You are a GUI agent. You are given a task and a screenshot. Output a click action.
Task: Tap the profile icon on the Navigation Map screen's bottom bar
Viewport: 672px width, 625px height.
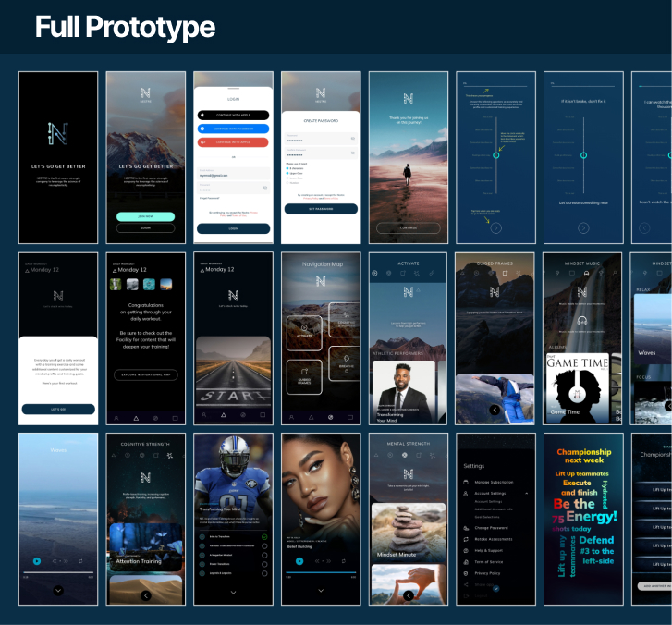[x=291, y=417]
